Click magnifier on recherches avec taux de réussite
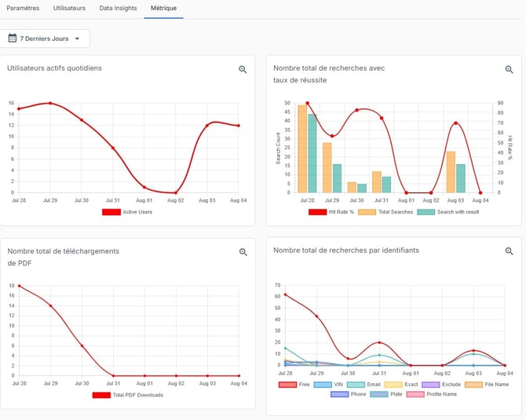The image size is (526, 420). pyautogui.click(x=509, y=69)
